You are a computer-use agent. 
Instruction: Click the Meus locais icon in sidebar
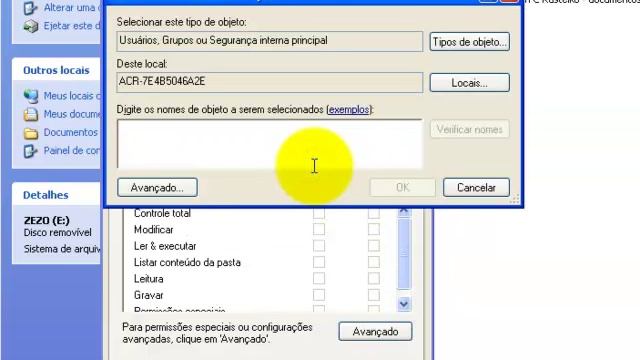coord(31,96)
